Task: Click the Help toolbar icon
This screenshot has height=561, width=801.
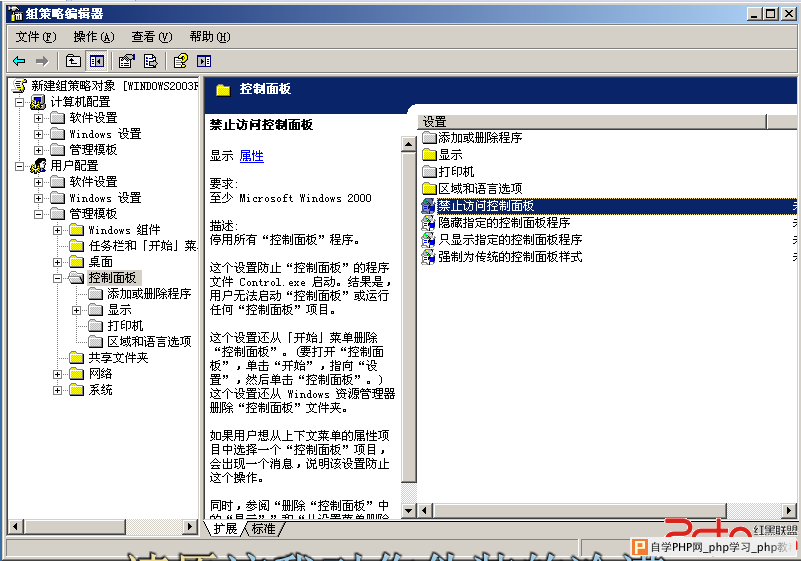Action: [180, 61]
